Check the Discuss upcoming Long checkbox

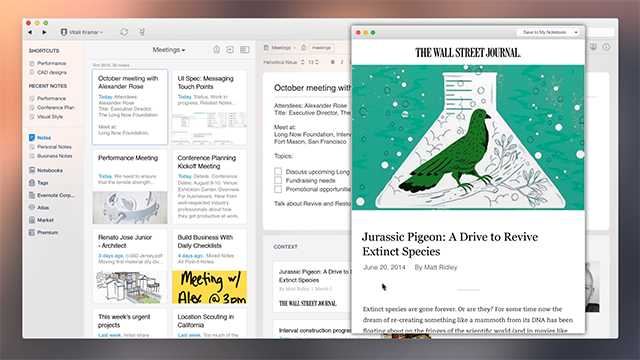(278, 171)
